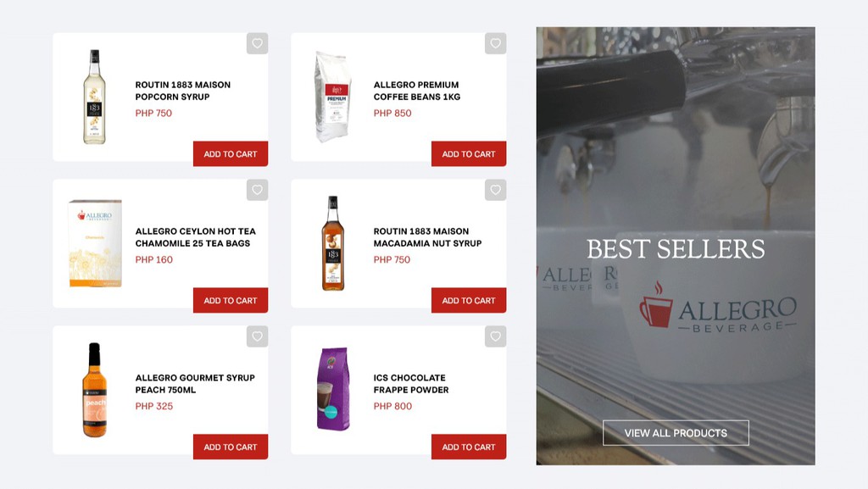
Task: Toggle favorite heart on ICS Chocolate Frappe Powder
Action: click(495, 336)
